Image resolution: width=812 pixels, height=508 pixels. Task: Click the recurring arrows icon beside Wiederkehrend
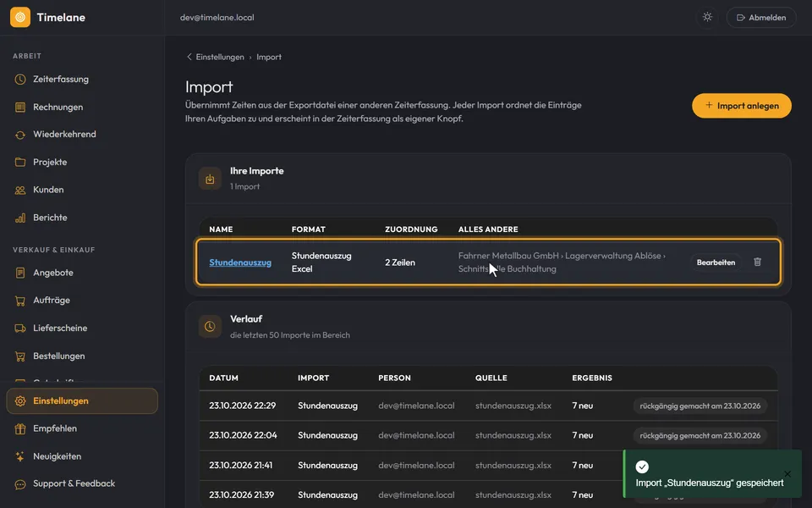[20, 135]
